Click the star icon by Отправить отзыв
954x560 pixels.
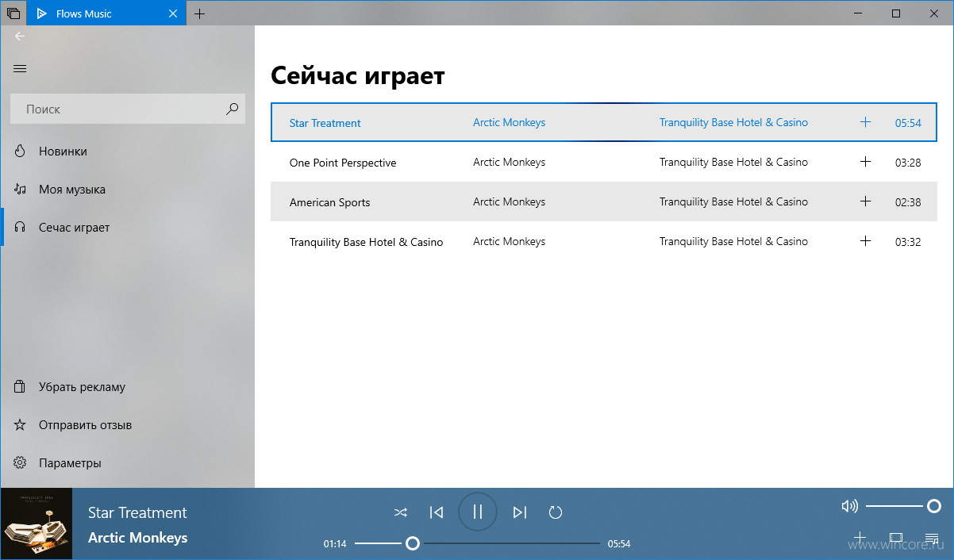pyautogui.click(x=21, y=425)
